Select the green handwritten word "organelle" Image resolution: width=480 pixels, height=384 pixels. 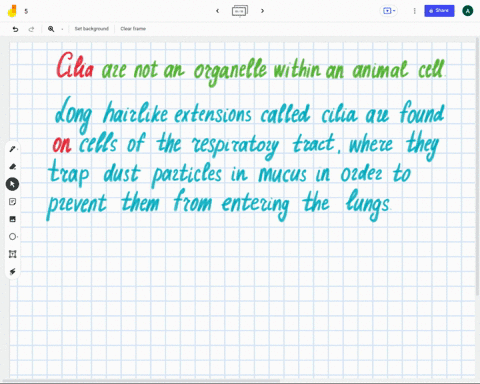coord(230,72)
